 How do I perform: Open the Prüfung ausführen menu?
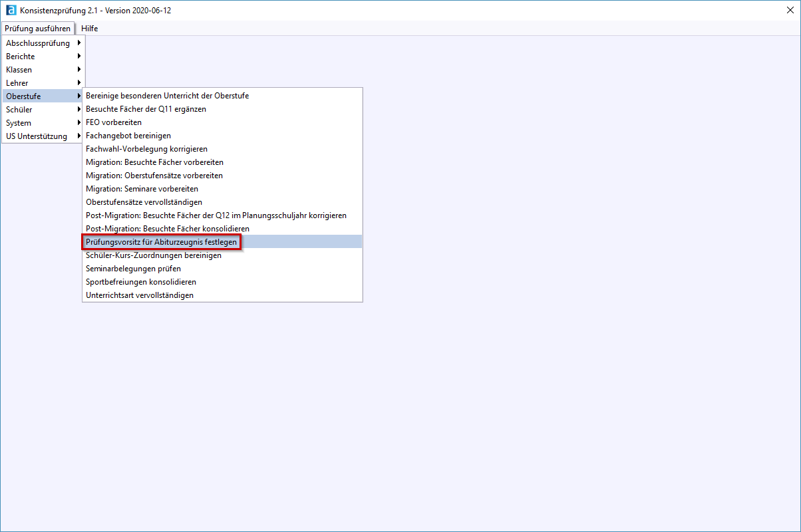click(x=37, y=29)
